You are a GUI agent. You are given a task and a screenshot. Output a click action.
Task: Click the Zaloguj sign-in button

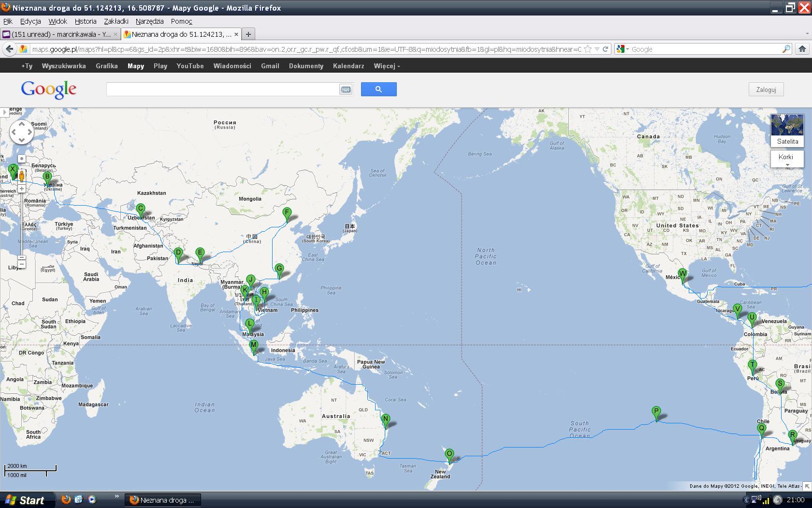click(x=766, y=90)
